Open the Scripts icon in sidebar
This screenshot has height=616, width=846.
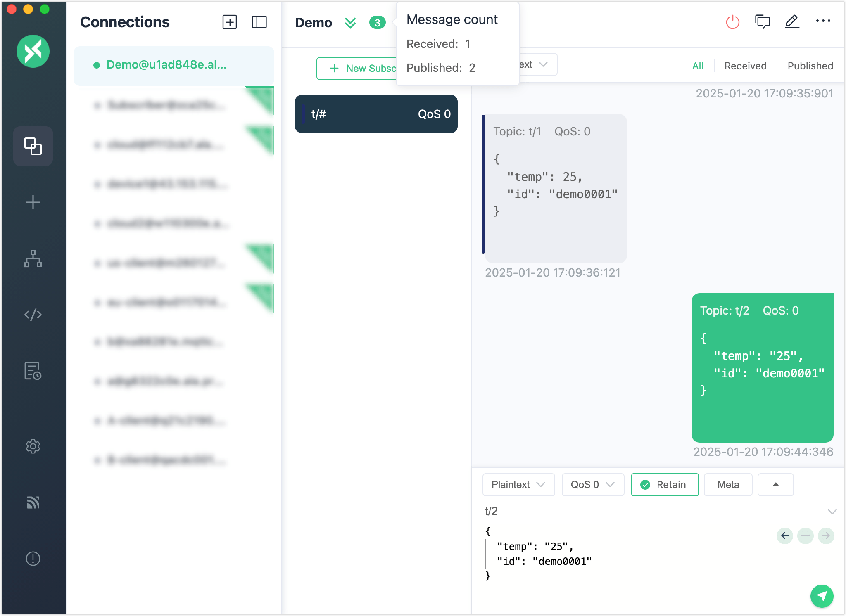33,314
